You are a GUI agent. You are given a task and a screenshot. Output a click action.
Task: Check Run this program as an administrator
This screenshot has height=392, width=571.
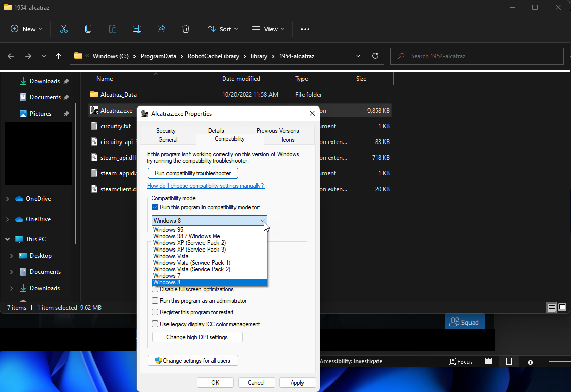tap(155, 301)
